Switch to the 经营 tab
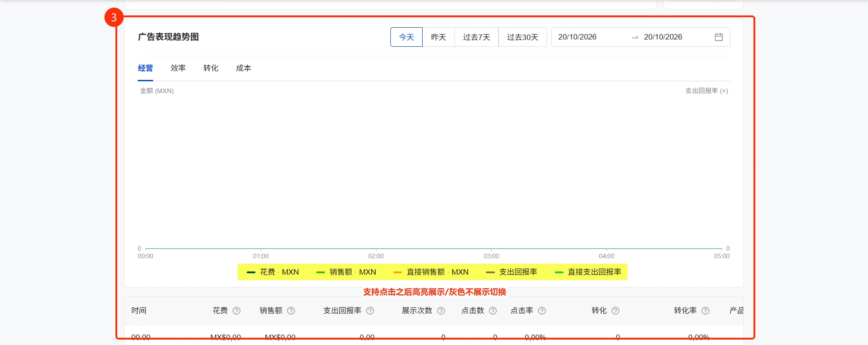 (x=145, y=68)
